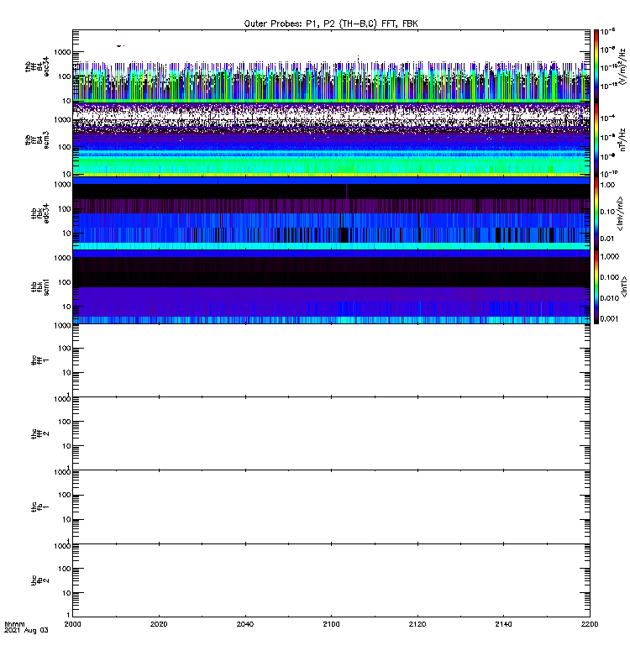Click the '2000' time axis tick label
This screenshot has height=672, width=630.
pos(72,624)
